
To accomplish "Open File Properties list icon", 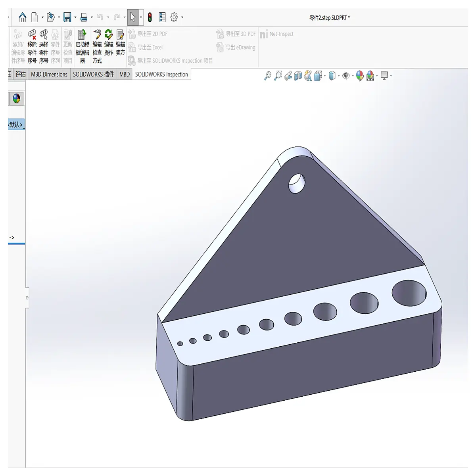I will 162,17.
